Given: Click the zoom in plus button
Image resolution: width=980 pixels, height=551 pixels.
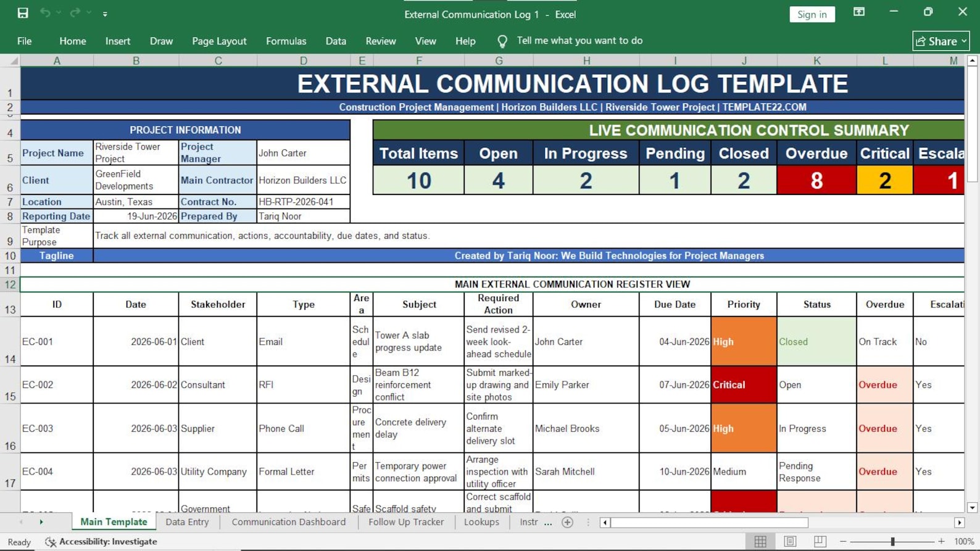Looking at the screenshot, I should pos(941,541).
